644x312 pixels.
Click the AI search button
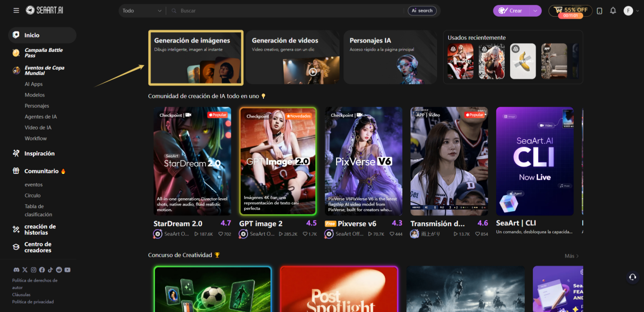[422, 11]
